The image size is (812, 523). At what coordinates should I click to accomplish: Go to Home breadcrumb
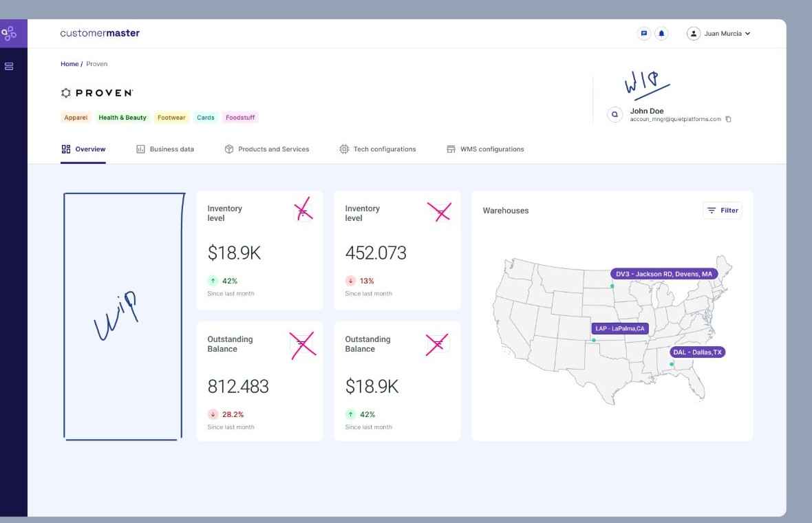70,64
